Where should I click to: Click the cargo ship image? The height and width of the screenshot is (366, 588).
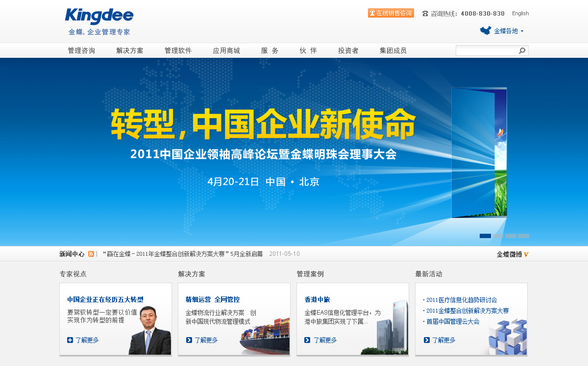pyautogui.click(x=265, y=336)
